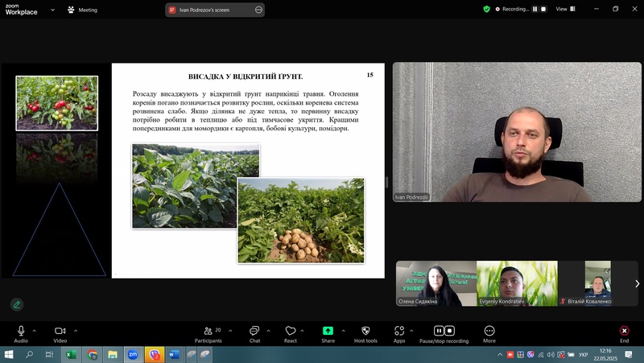The width and height of the screenshot is (644, 363).
Task: Open the Zoom Workplace dropdown arrow
Action: pyautogui.click(x=52, y=10)
